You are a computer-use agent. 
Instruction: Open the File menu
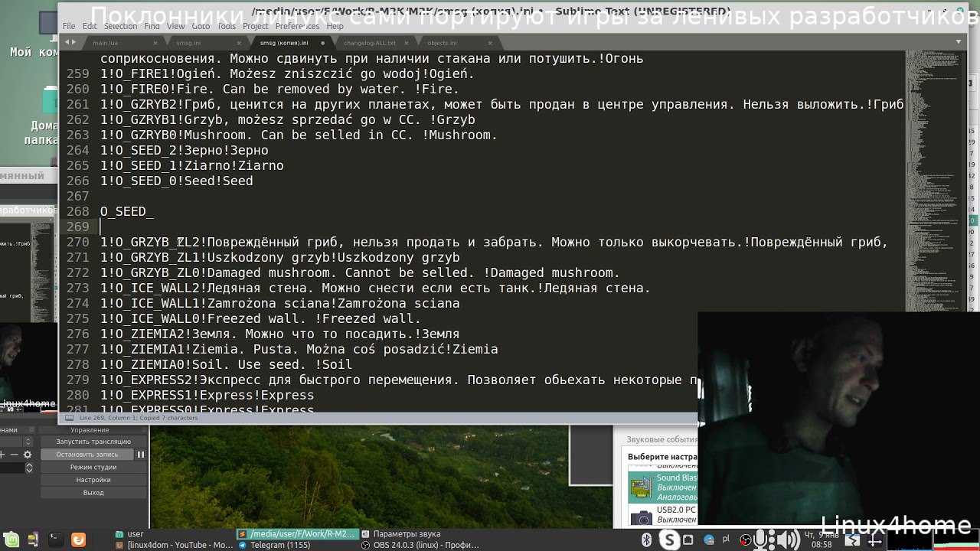coord(69,26)
